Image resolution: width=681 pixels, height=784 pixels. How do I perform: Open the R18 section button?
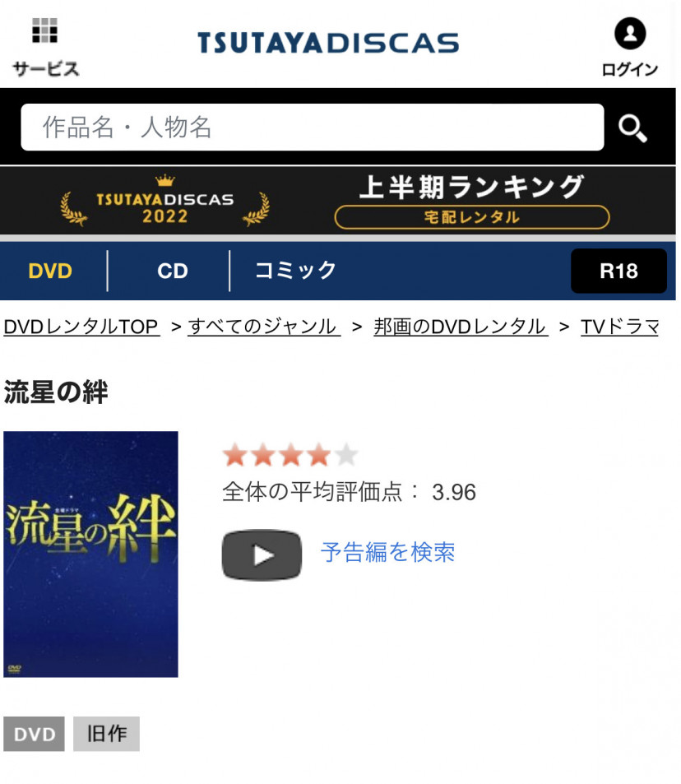point(618,271)
